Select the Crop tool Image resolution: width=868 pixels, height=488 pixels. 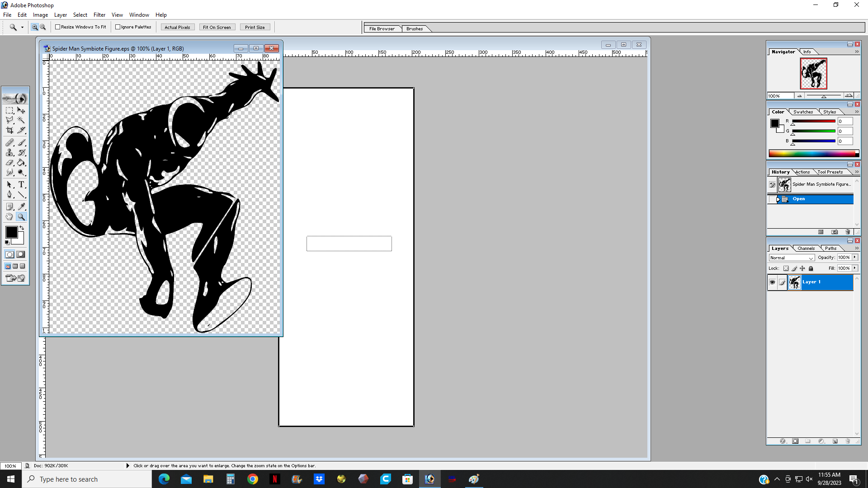9,130
